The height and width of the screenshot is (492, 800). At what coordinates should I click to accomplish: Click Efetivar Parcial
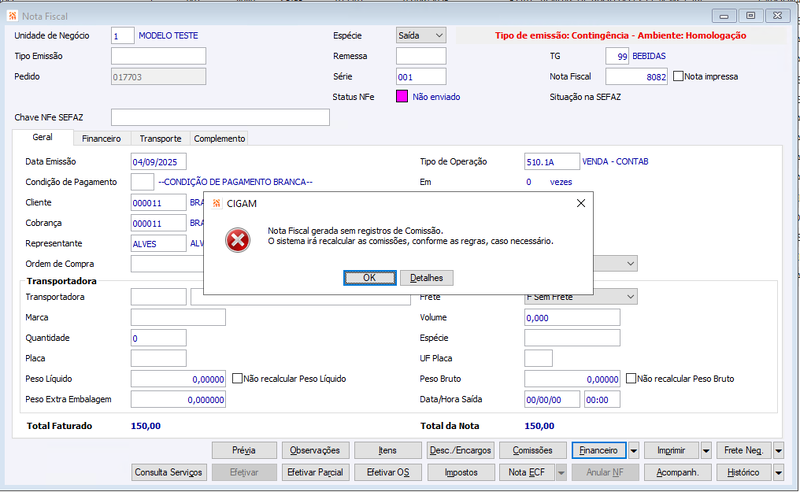[x=315, y=473]
